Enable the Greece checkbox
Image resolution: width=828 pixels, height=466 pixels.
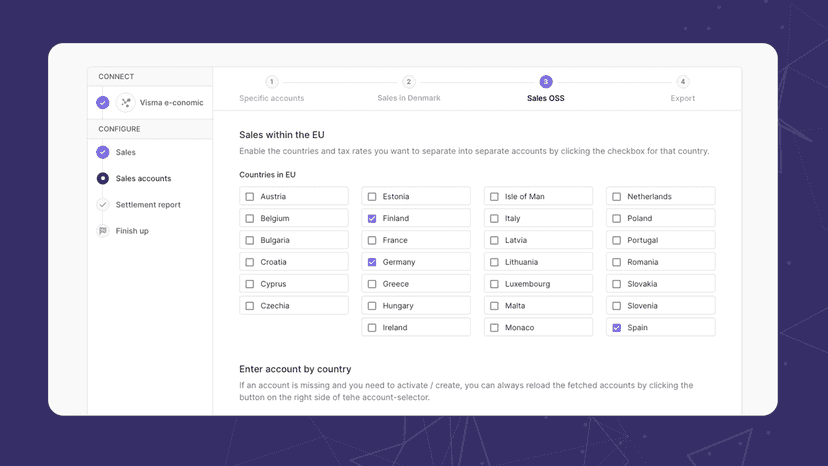click(x=372, y=284)
